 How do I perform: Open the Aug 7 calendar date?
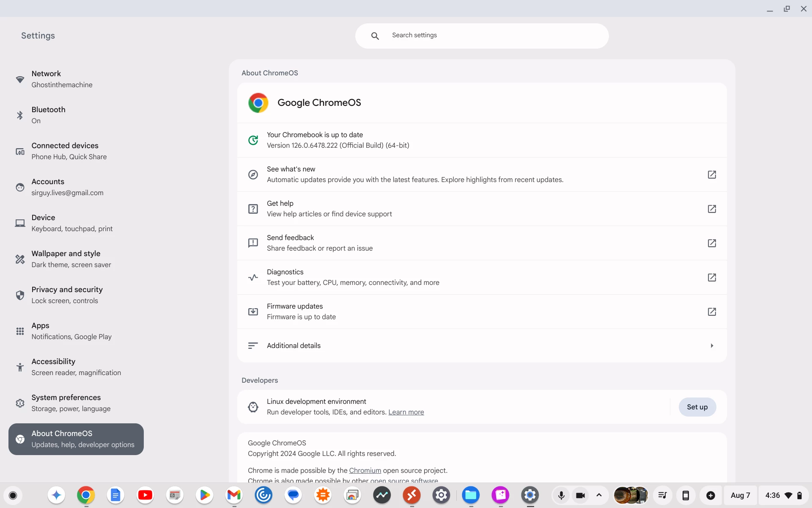740,495
